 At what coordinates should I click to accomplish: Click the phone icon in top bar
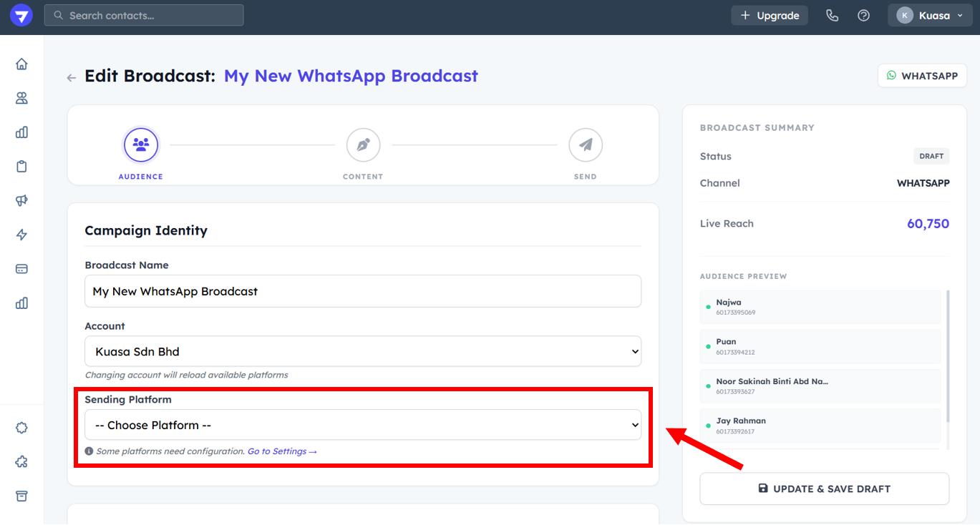click(x=832, y=15)
